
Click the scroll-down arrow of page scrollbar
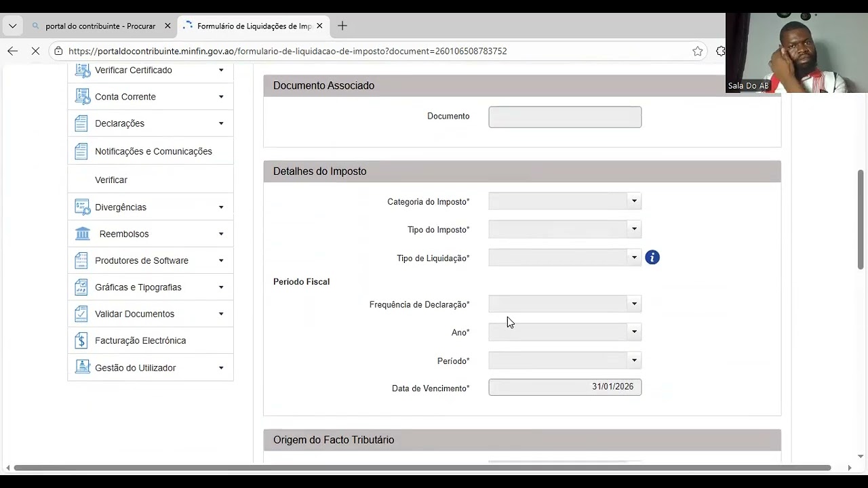click(861, 456)
